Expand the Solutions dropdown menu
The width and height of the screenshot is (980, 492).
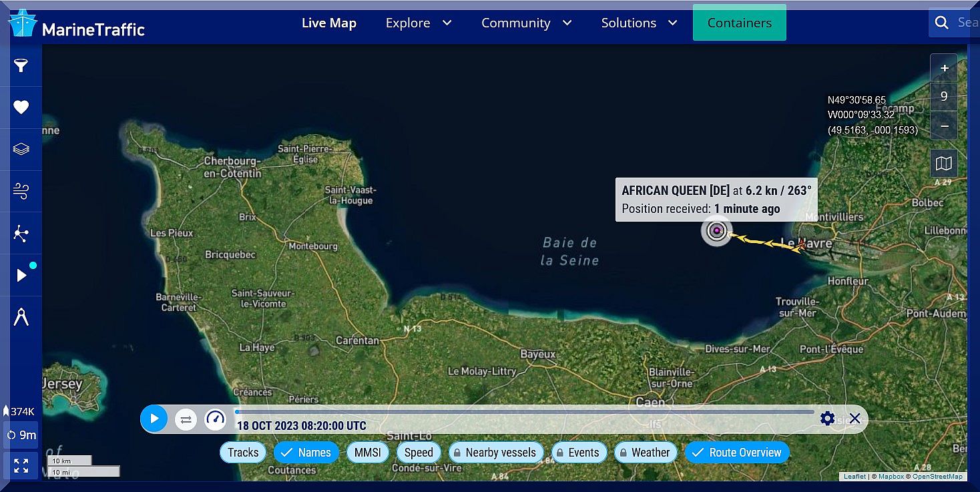[x=639, y=23]
